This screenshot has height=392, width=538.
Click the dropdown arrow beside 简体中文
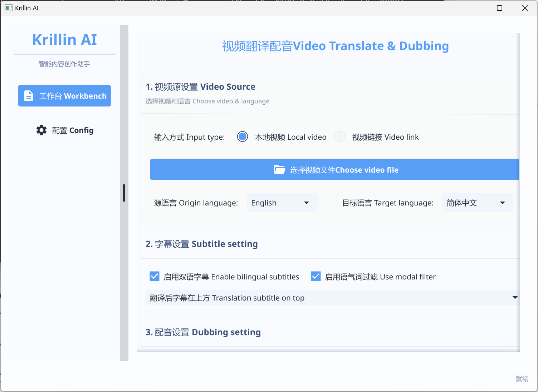point(502,203)
